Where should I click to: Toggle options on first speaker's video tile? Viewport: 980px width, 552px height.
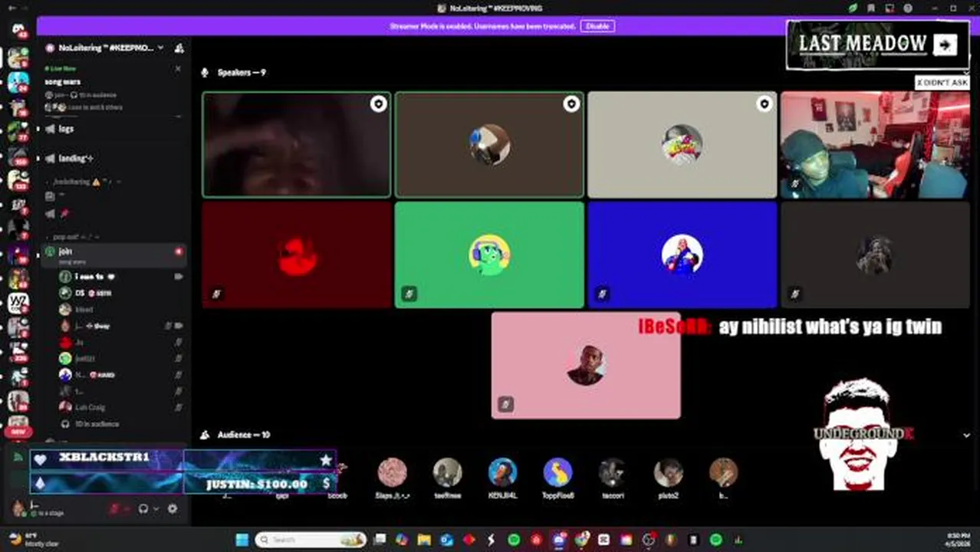pos(378,103)
